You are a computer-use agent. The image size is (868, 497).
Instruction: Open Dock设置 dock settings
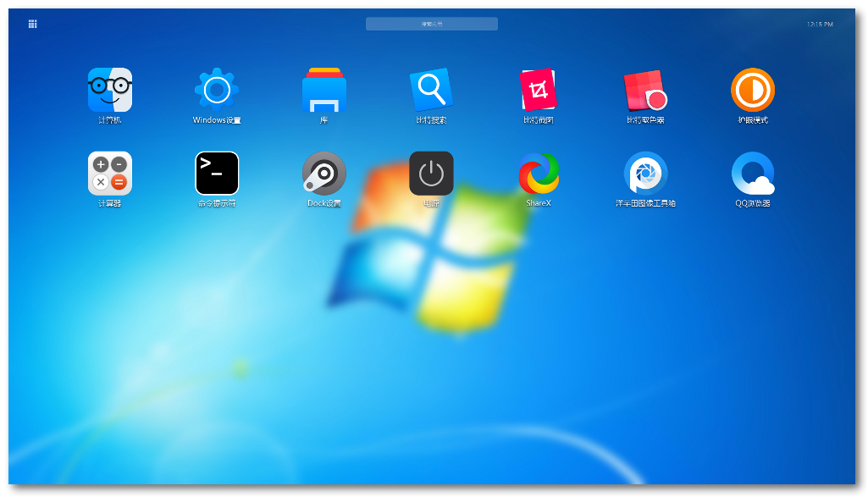324,173
